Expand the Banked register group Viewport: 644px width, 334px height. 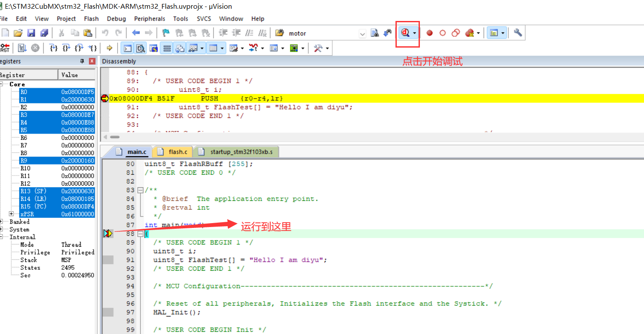(x=1, y=222)
